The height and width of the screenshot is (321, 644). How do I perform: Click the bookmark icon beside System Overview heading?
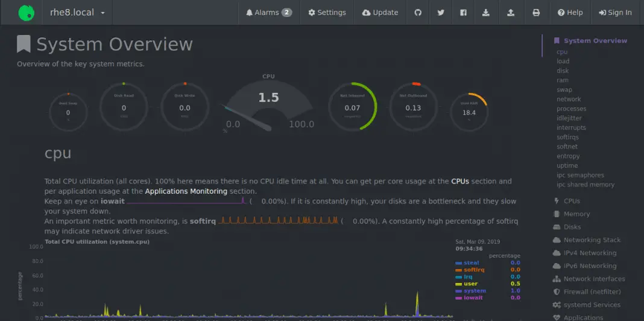(x=24, y=44)
